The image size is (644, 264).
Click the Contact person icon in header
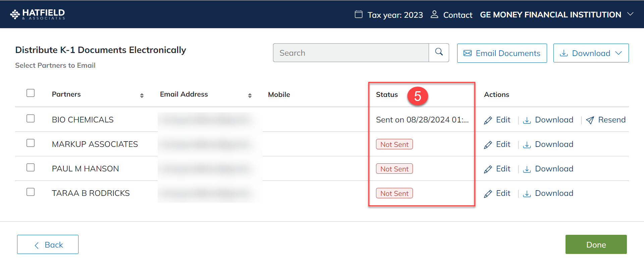point(434,14)
